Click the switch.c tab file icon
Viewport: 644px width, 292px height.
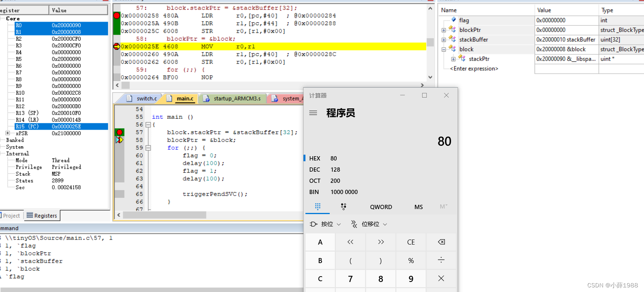pos(129,99)
